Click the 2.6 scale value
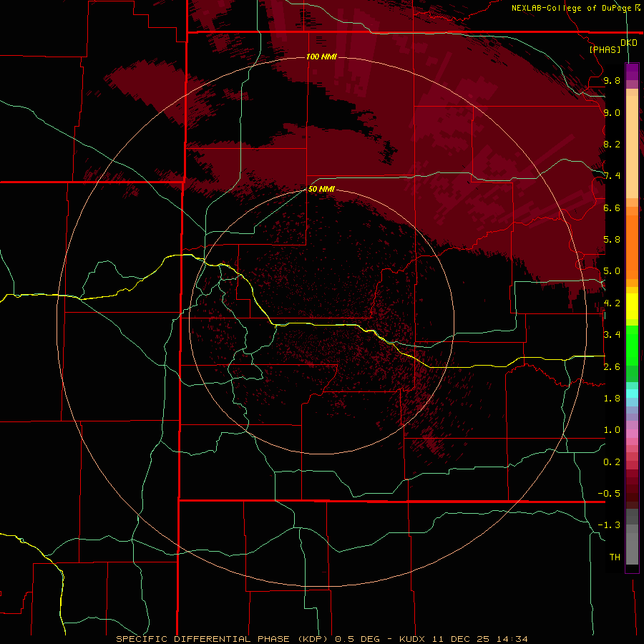The height and width of the screenshot is (644, 644). point(612,367)
